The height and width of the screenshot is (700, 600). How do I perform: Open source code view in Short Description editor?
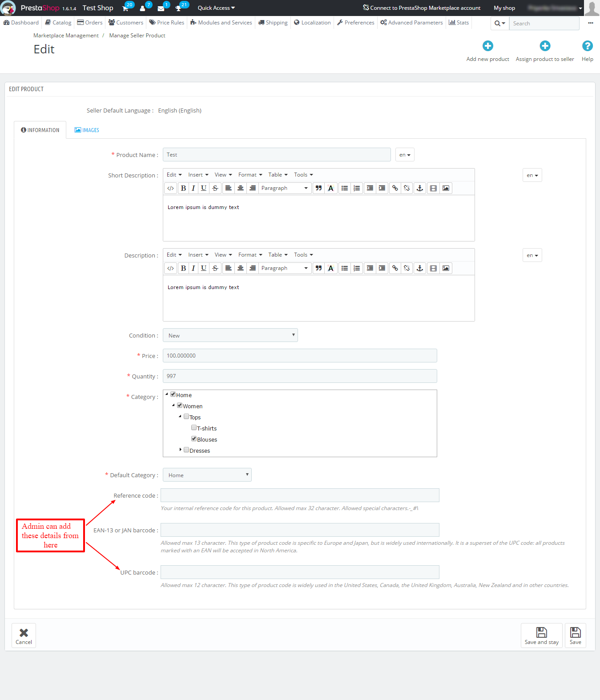click(x=170, y=188)
